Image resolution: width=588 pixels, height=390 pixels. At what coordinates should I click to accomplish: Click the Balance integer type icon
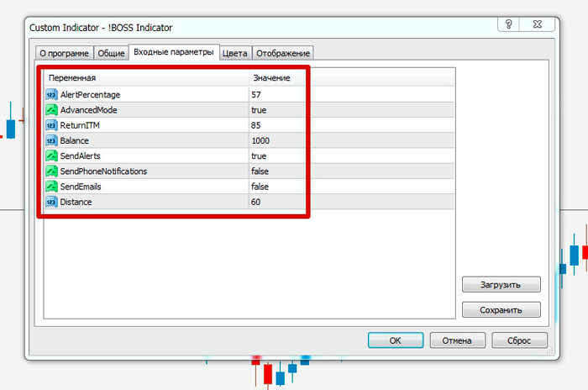(52, 140)
